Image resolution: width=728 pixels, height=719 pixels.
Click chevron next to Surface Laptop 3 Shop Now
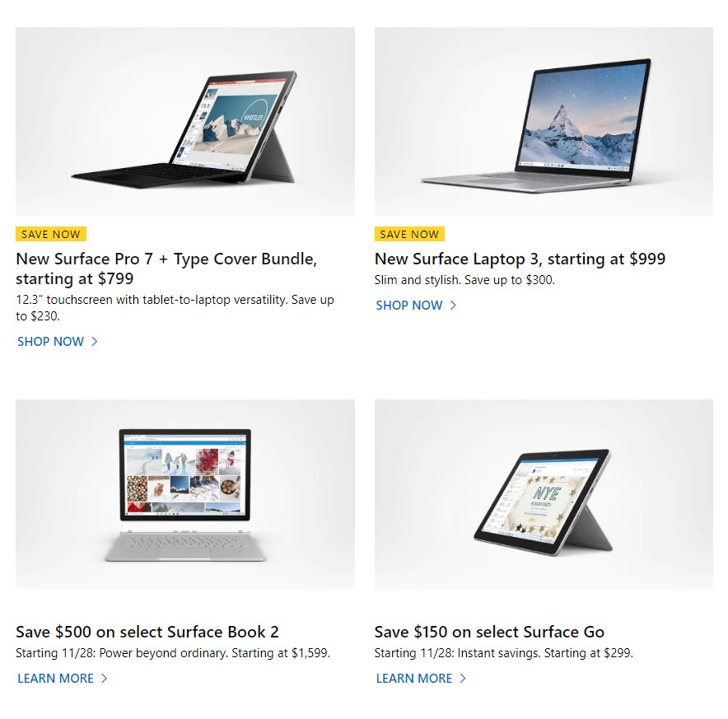pos(453,306)
